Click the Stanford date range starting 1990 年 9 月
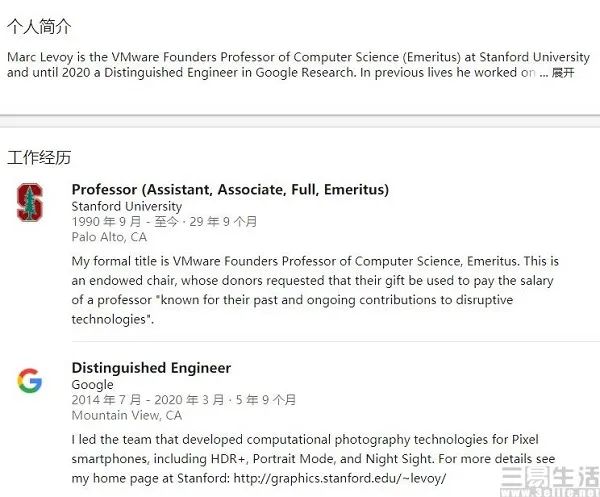Image resolution: width=600 pixels, height=497 pixels. click(164, 222)
